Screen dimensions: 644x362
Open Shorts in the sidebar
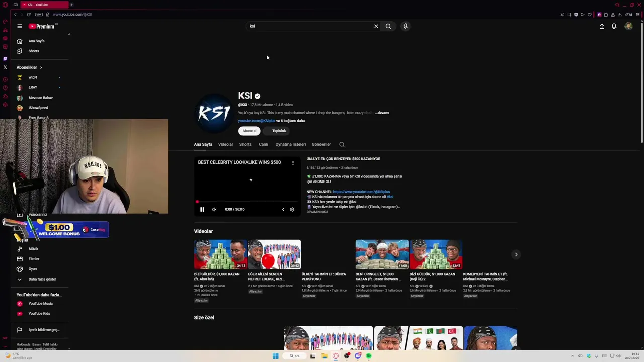(33, 51)
